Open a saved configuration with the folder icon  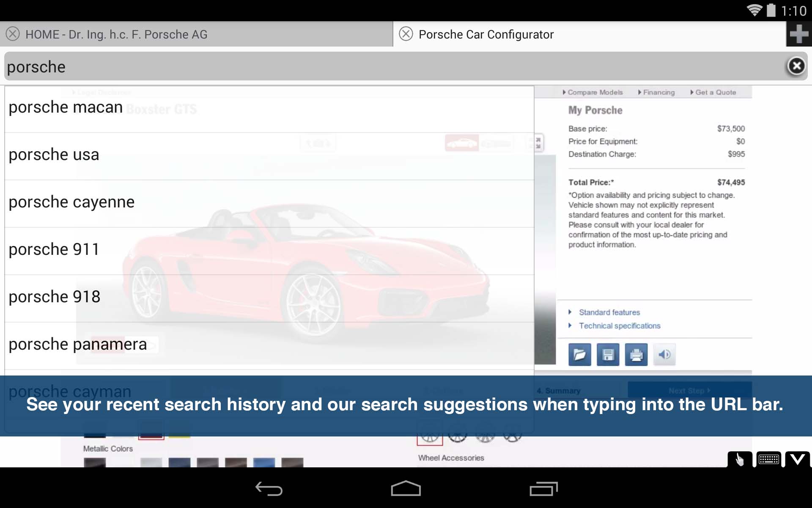tap(579, 355)
